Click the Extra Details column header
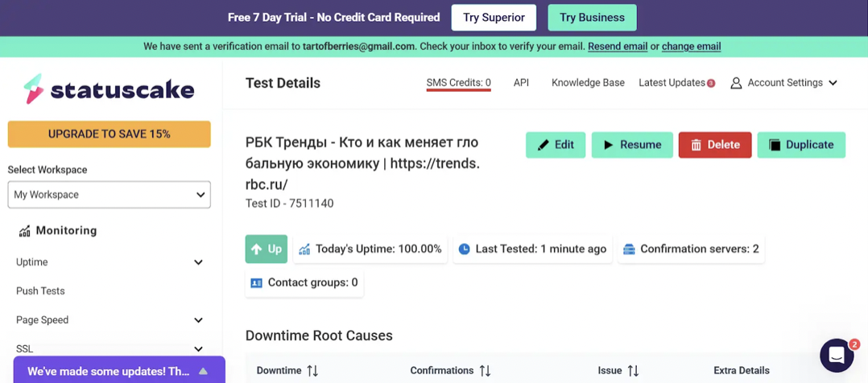The width and height of the screenshot is (868, 383). [742, 371]
